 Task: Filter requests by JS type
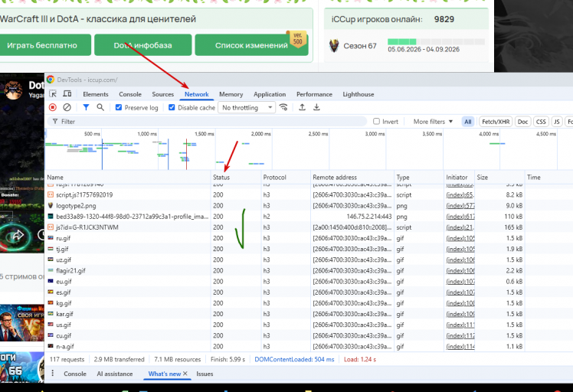pos(557,122)
